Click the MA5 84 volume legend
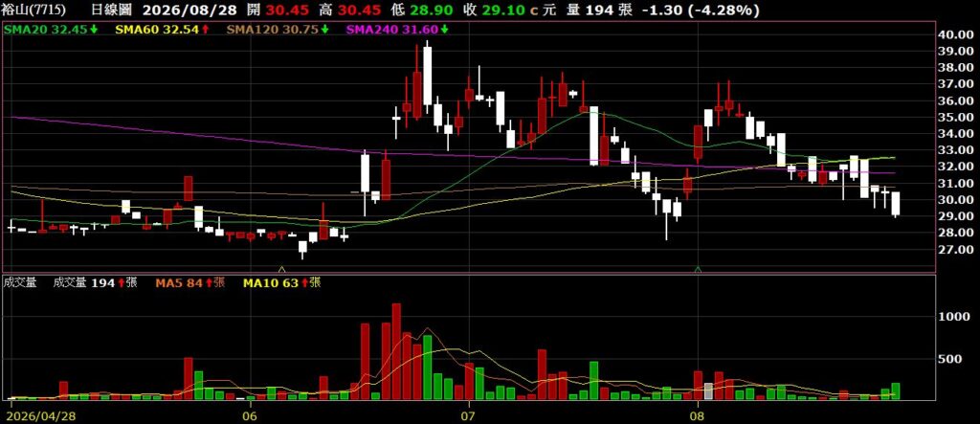This screenshot has width=980, height=424. click(179, 283)
